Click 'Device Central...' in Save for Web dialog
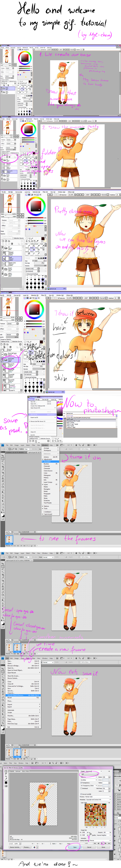This screenshot has height=868, width=121. [15, 848]
